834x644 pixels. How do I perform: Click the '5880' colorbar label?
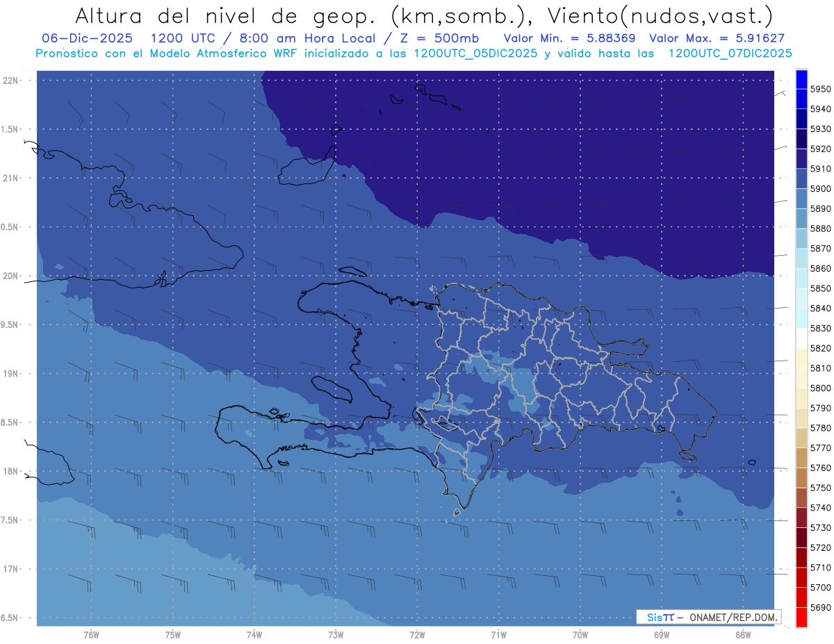coord(820,229)
